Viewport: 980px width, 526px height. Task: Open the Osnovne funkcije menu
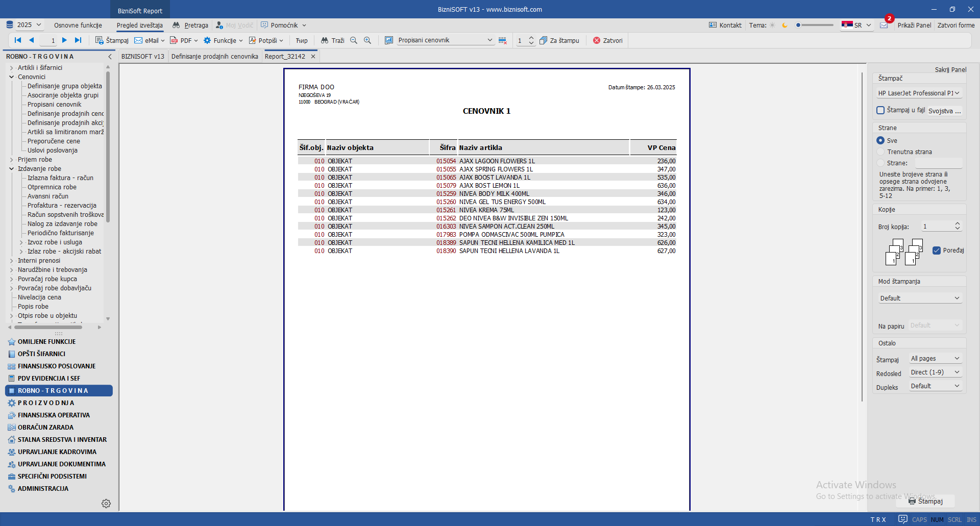coord(78,25)
